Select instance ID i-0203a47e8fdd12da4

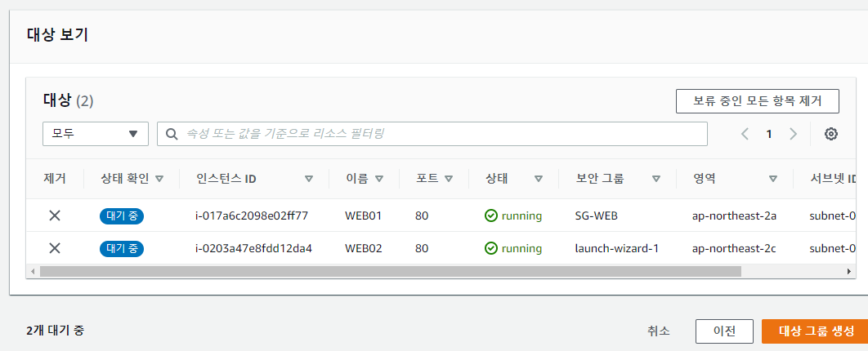tap(254, 248)
